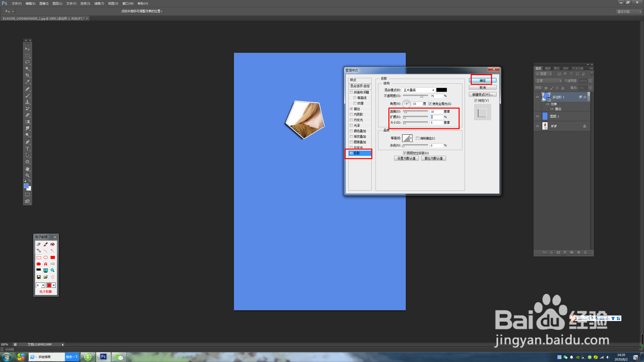Hide the 背景 layer via eye icon
This screenshot has width=644, height=362.
click(x=537, y=126)
